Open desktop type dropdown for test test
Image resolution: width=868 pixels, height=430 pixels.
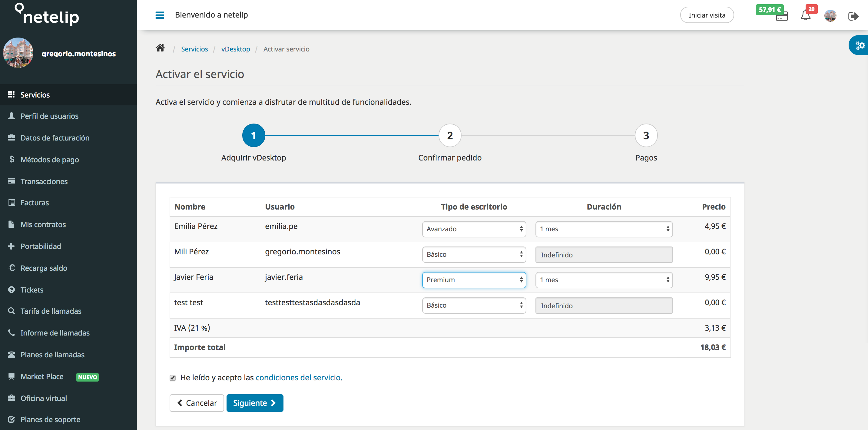tap(474, 305)
